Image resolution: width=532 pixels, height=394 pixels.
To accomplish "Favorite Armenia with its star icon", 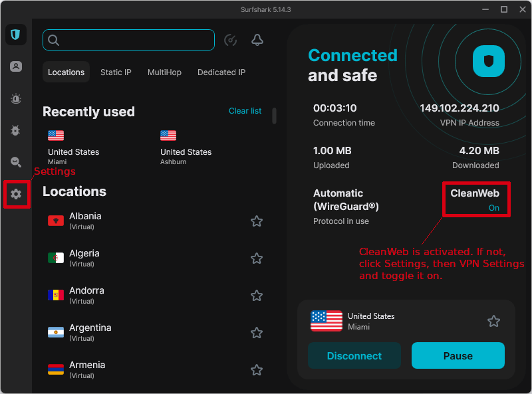I will 257,370.
